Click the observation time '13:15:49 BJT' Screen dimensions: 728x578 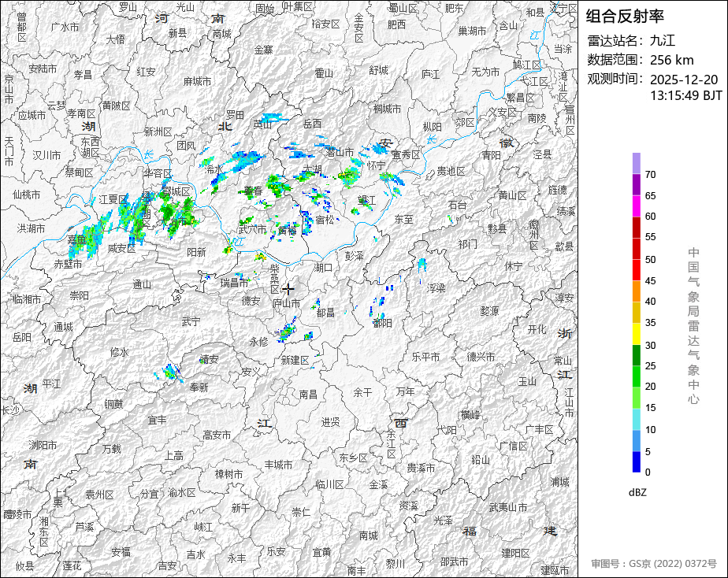pos(686,95)
